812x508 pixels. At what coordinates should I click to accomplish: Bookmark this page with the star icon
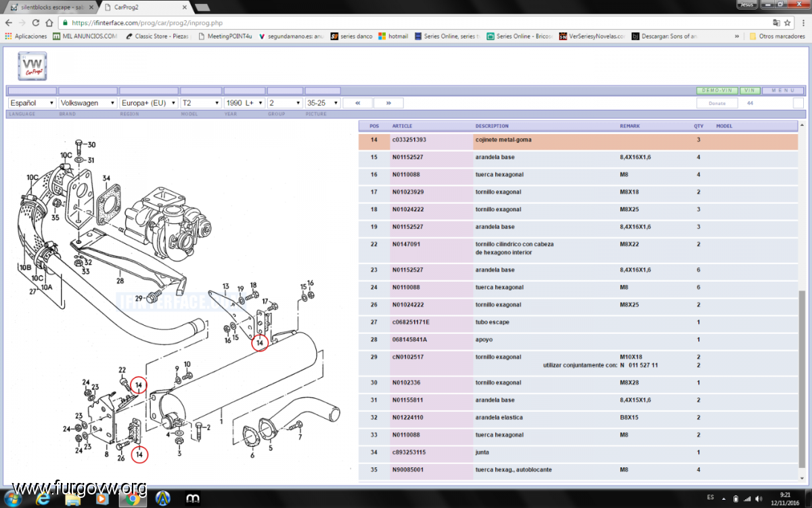[x=787, y=22]
